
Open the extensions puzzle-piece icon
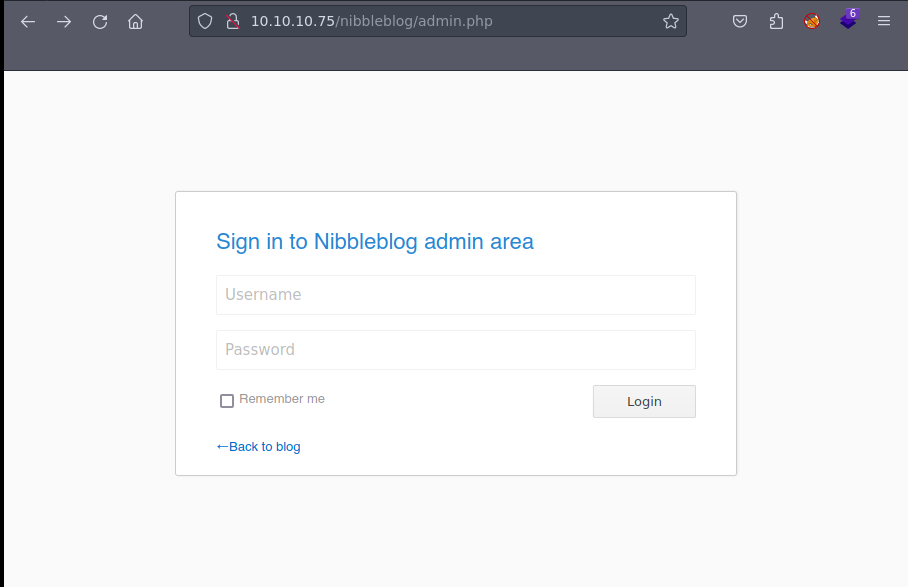pyautogui.click(x=776, y=20)
